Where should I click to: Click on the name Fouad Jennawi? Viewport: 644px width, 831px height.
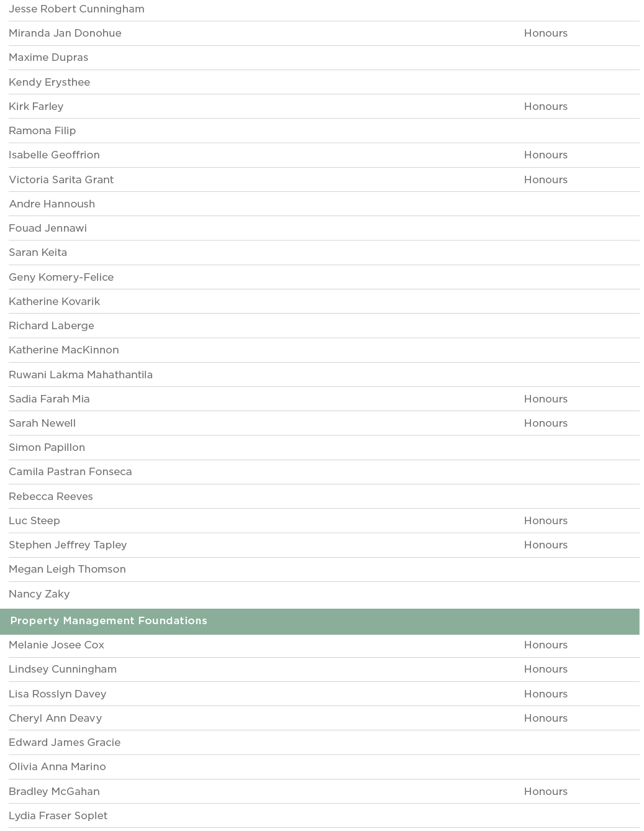[x=48, y=228]
